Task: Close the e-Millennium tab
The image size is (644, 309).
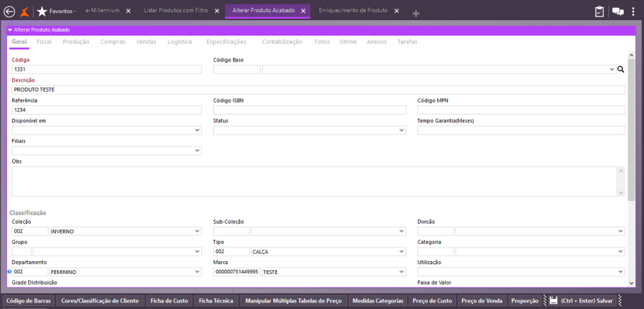Action: pos(128,11)
